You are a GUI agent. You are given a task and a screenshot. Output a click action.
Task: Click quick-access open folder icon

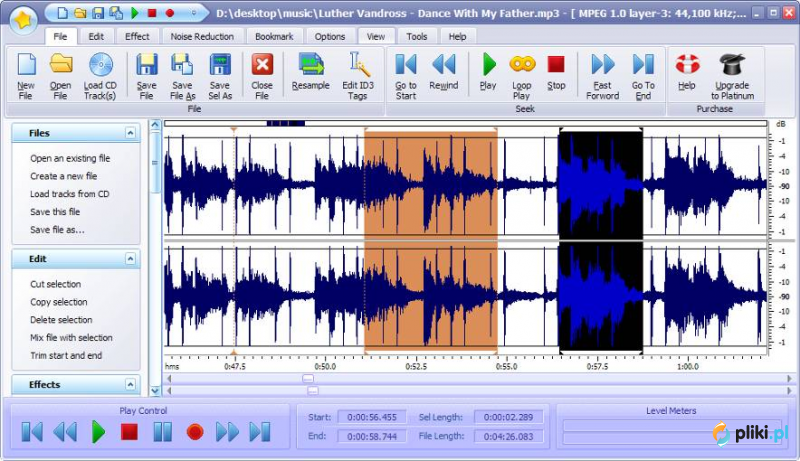pos(80,13)
